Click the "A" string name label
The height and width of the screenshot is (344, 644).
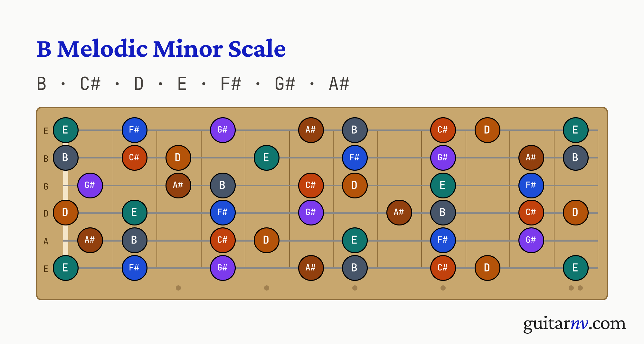46,241
